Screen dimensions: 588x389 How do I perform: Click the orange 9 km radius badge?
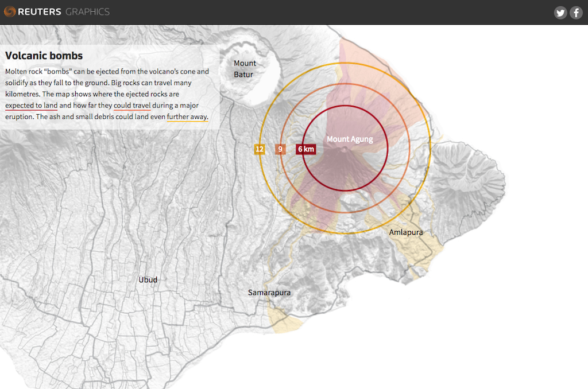click(280, 149)
